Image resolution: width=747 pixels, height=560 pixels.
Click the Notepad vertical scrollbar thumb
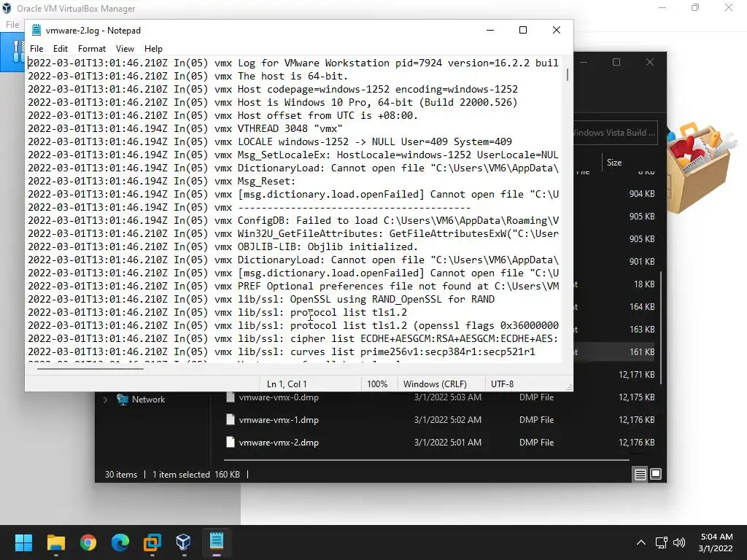point(567,74)
